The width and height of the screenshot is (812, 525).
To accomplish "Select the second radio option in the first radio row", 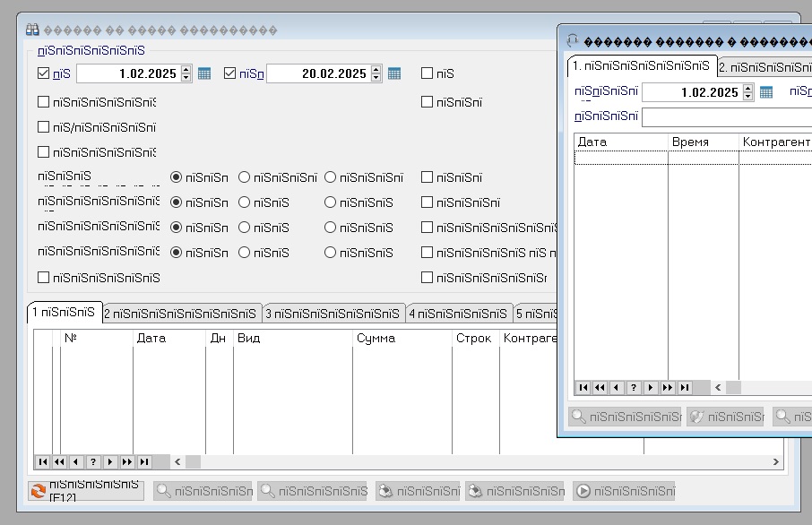I will 244,177.
